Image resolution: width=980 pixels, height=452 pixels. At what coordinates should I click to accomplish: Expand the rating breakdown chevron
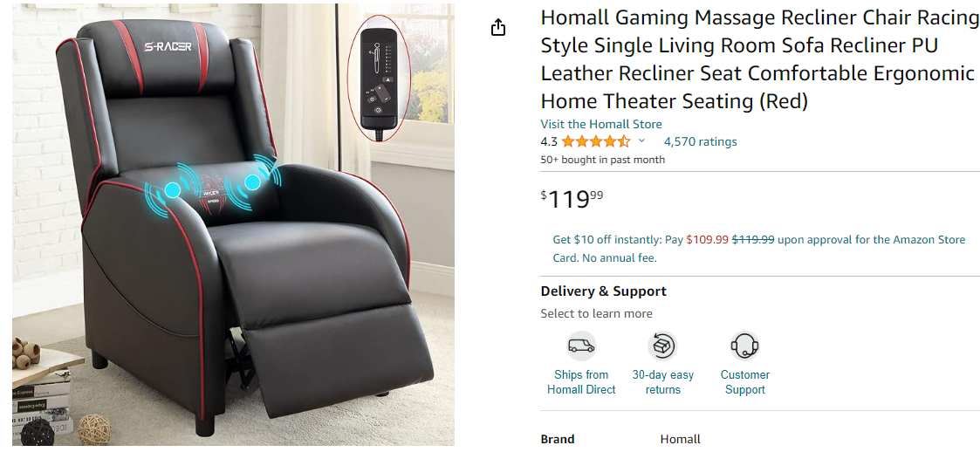pos(641,141)
